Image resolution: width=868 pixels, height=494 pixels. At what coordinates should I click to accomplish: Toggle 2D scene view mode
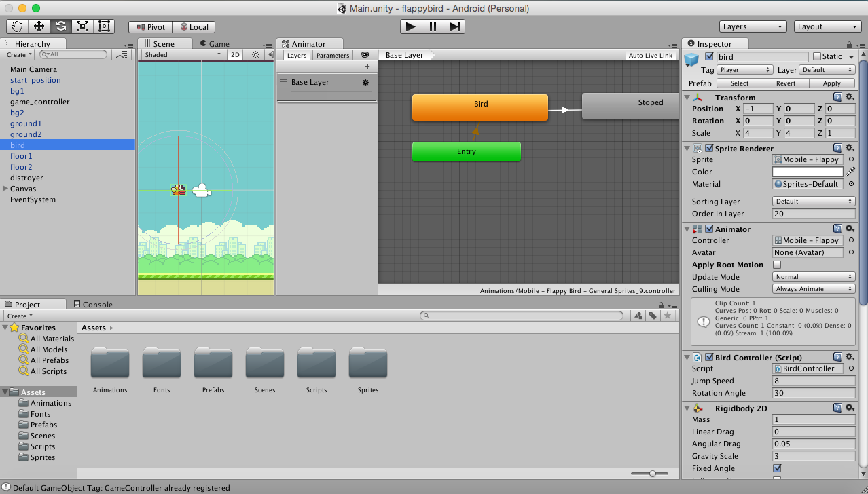[234, 55]
